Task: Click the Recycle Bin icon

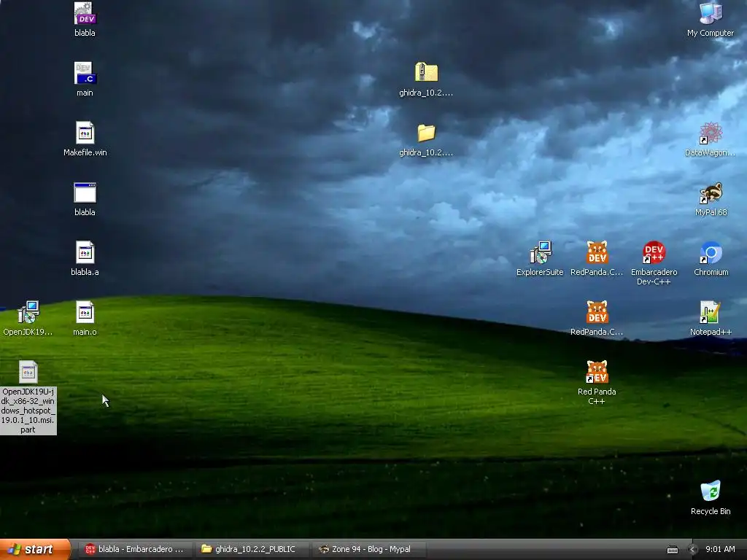Action: tap(711, 491)
